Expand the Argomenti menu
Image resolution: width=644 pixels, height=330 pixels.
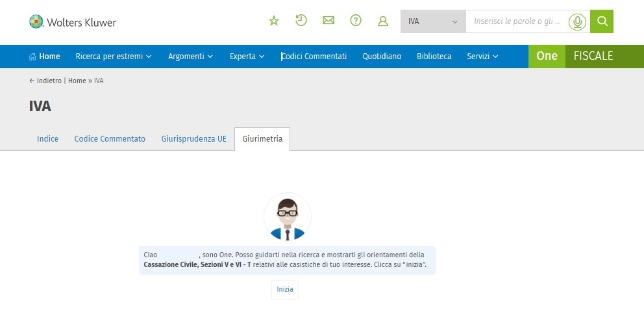[x=190, y=57]
